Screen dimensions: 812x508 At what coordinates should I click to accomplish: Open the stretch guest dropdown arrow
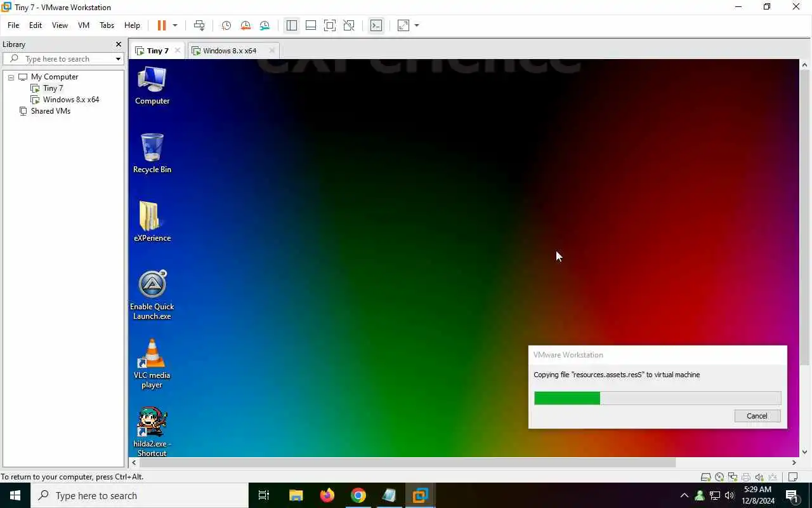[417, 25]
